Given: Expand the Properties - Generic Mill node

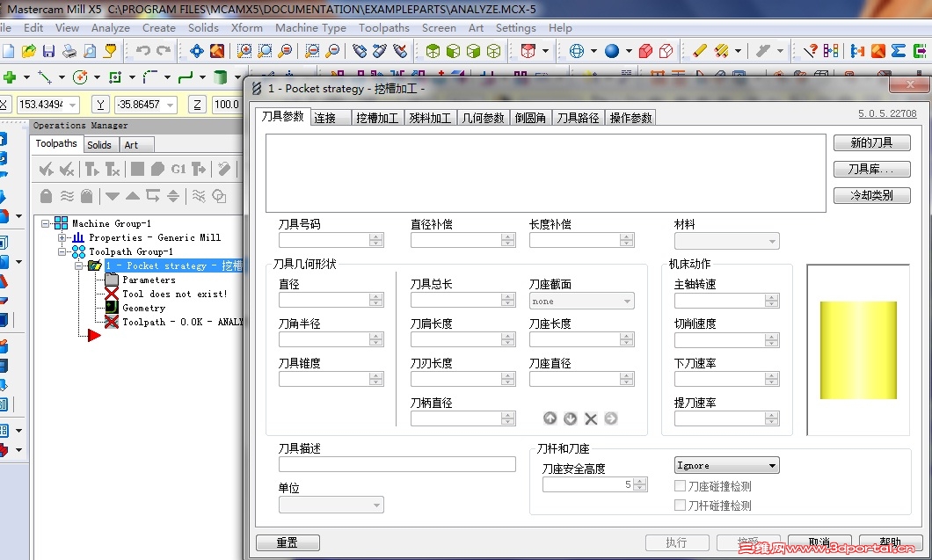Looking at the screenshot, I should tap(62, 237).
